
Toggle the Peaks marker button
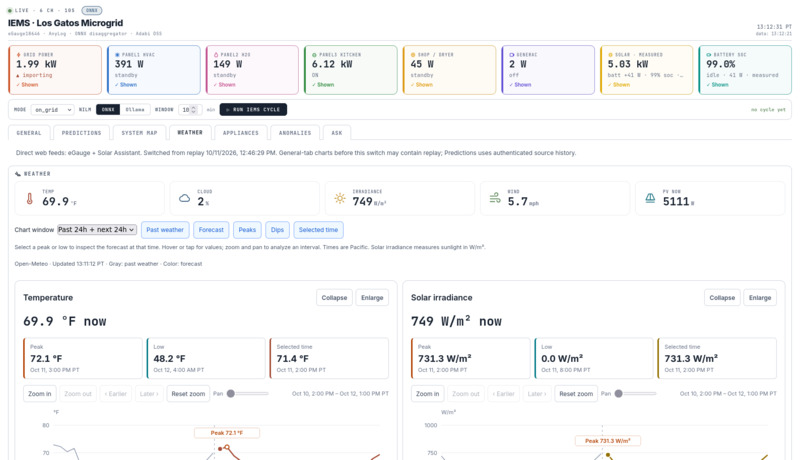[247, 230]
